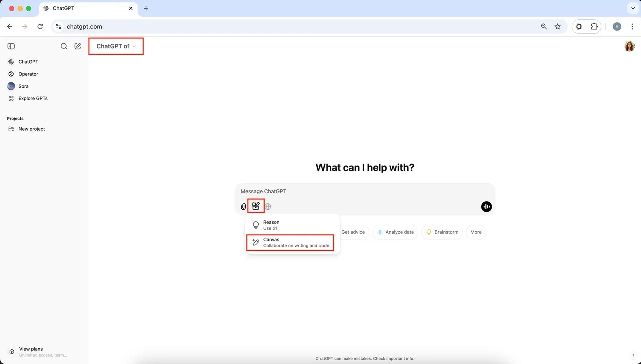Close the ChatGPT browser tab

click(131, 9)
